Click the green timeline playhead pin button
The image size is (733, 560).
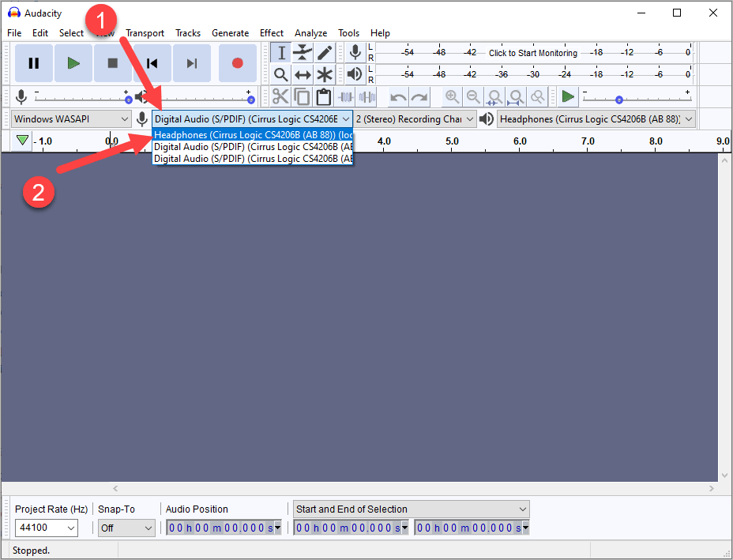[22, 141]
